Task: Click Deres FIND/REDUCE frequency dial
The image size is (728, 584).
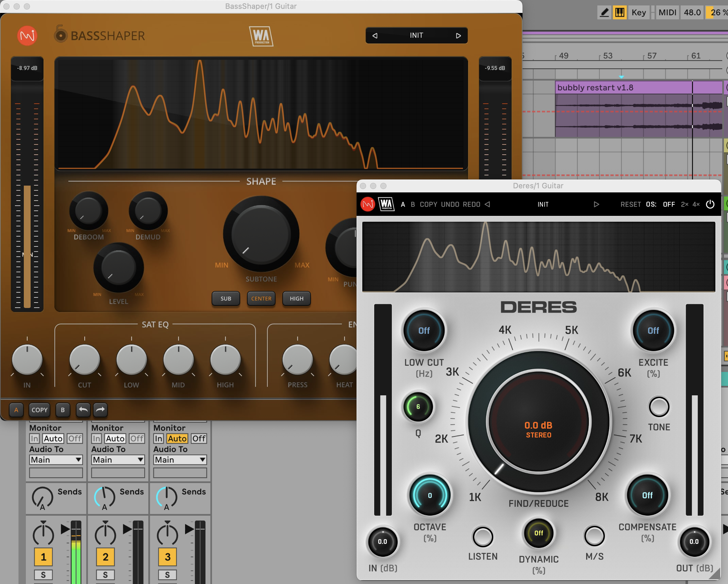Action: pyautogui.click(x=539, y=422)
